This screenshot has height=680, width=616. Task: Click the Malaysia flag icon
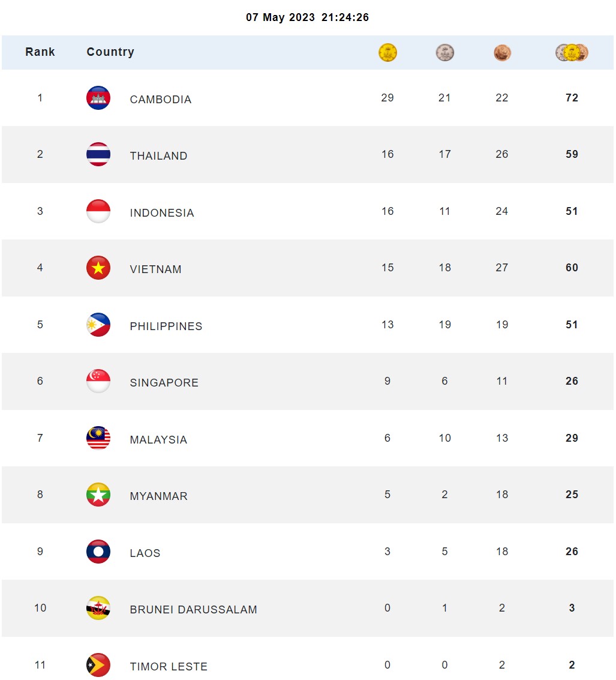click(98, 438)
